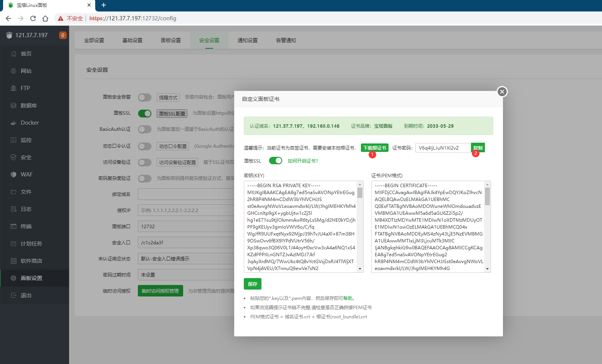Open the 帮助 link in the dialog notes

(347, 298)
